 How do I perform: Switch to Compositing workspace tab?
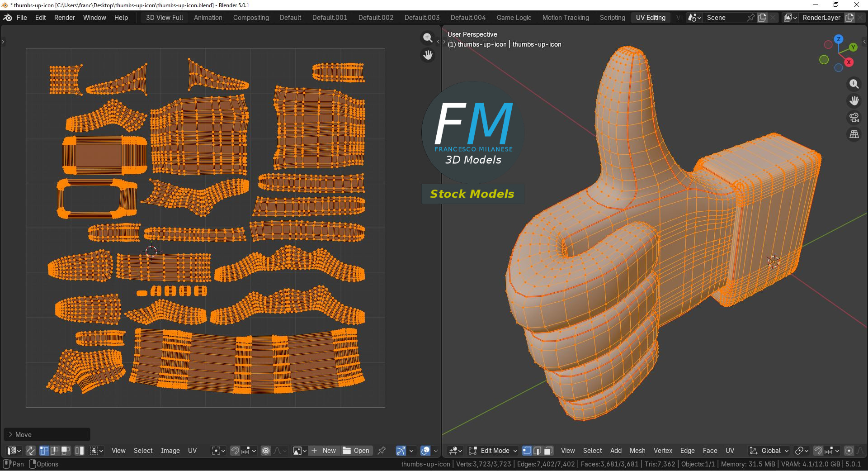click(251, 18)
